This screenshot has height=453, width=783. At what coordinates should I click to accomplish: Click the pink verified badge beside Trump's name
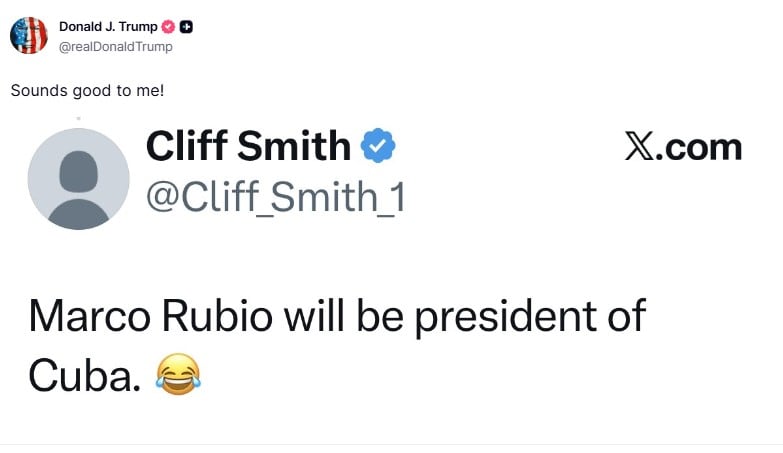168,27
